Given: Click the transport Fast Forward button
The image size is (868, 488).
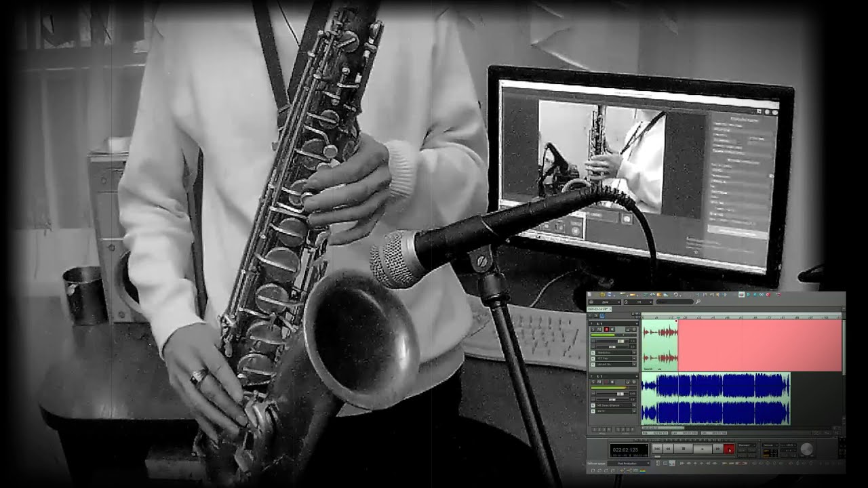Looking at the screenshot, I should (x=718, y=449).
